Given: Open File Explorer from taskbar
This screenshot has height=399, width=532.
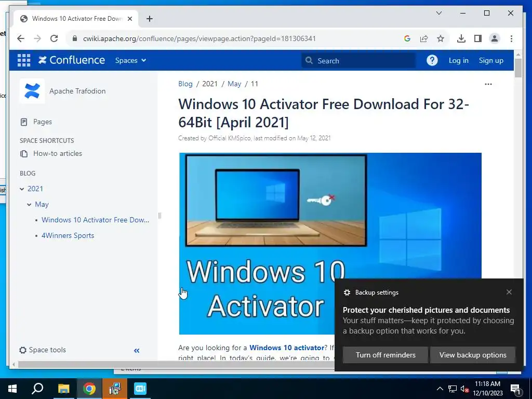Looking at the screenshot, I should click(x=63, y=389).
